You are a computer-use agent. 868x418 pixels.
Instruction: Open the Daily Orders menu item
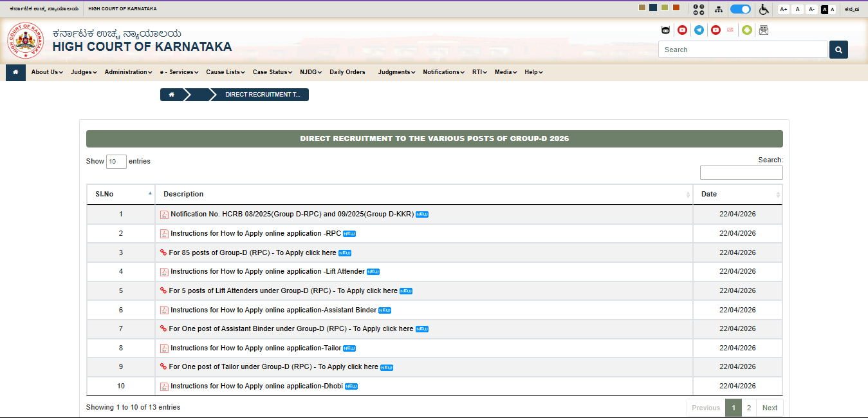click(x=347, y=71)
